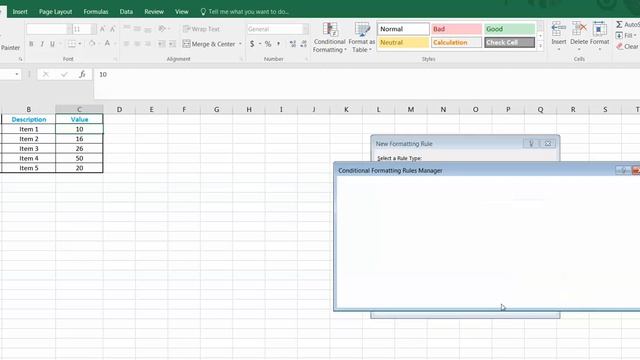The image size is (640, 360).
Task: Click help icon on New Formatting Rule dialog
Action: (531, 144)
